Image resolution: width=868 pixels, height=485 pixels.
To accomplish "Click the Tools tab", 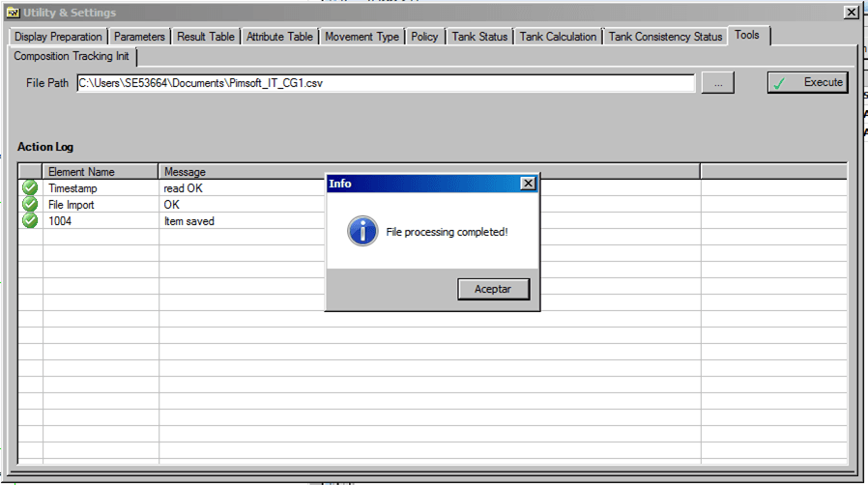I will point(747,35).
